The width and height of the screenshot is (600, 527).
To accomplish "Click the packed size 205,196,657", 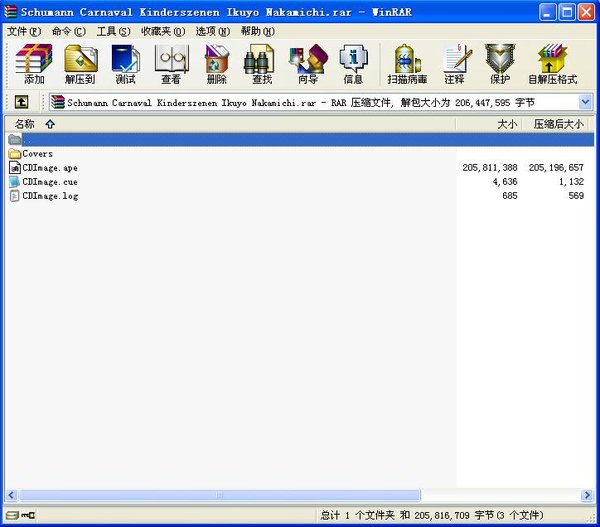I will [556, 168].
